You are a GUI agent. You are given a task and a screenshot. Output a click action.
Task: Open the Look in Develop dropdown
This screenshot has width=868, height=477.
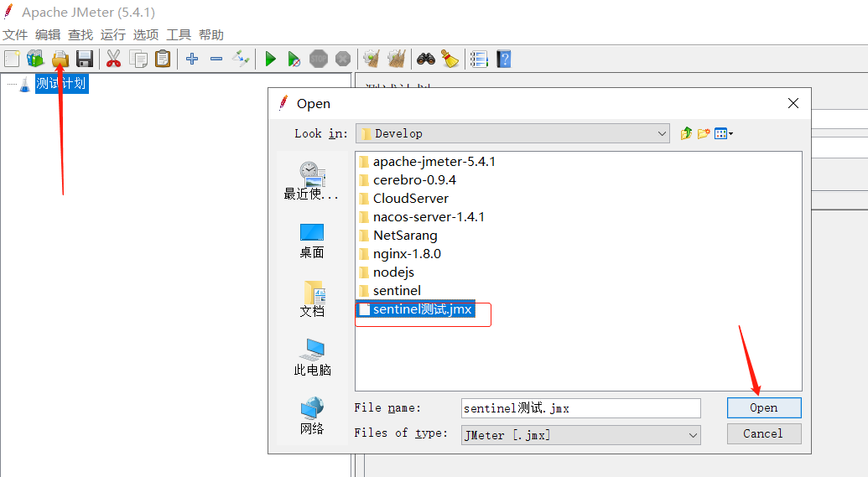pyautogui.click(x=512, y=133)
